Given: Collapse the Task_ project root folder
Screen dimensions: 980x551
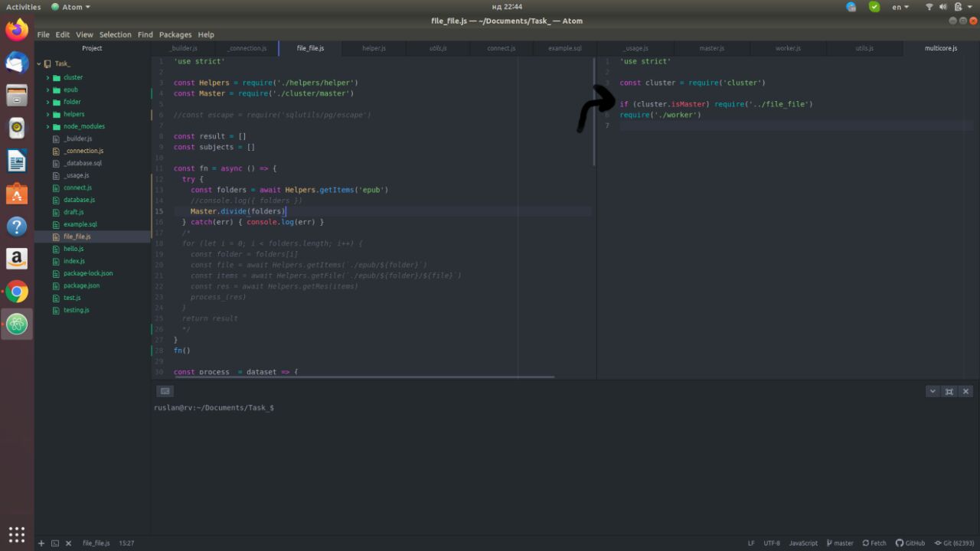Looking at the screenshot, I should 39,64.
